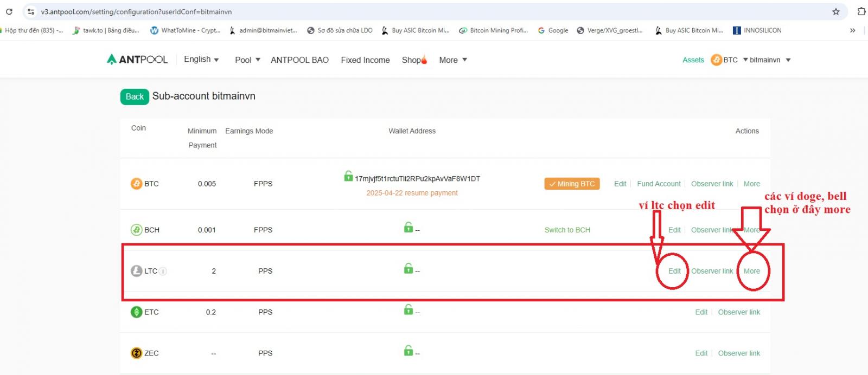Go to ANTPOOL home via the logo

pos(137,60)
